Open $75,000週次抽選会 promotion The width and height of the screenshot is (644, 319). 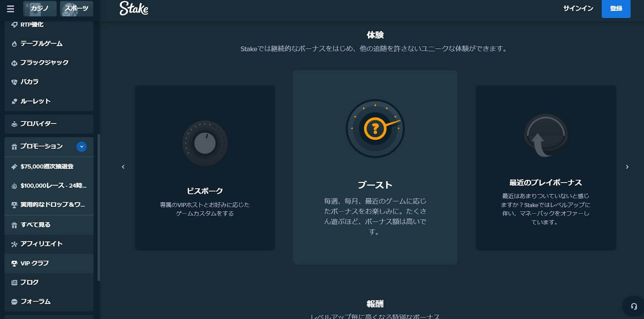point(49,166)
